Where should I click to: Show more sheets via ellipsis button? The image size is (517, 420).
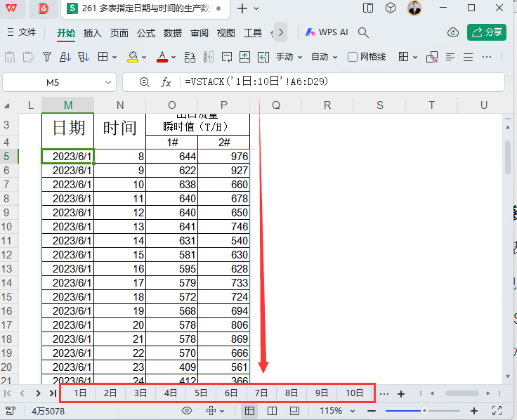coord(384,393)
